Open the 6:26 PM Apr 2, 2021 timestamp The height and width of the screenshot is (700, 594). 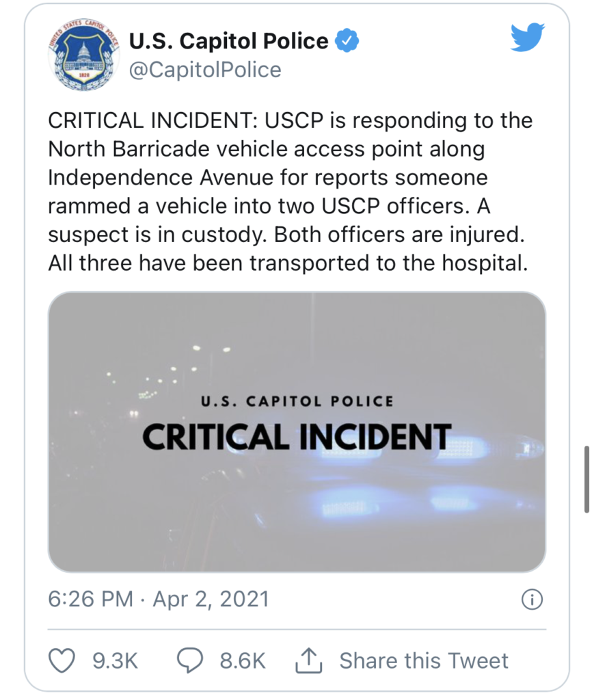pyautogui.click(x=159, y=599)
